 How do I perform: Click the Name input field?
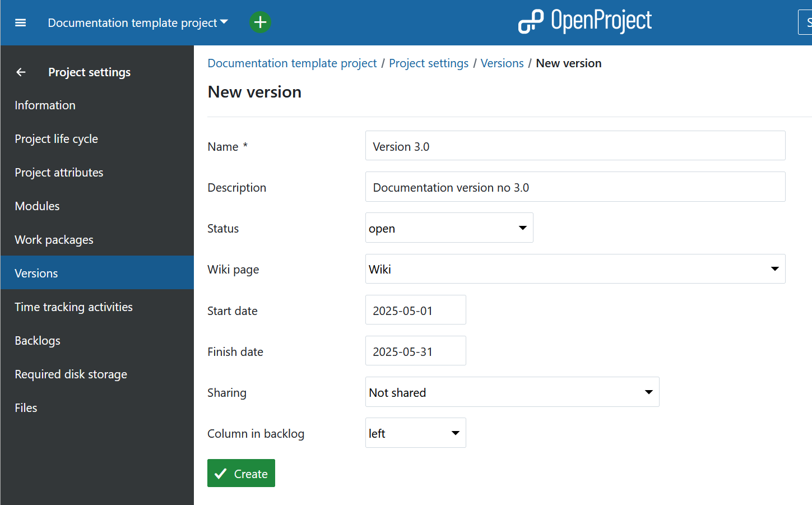(x=575, y=146)
